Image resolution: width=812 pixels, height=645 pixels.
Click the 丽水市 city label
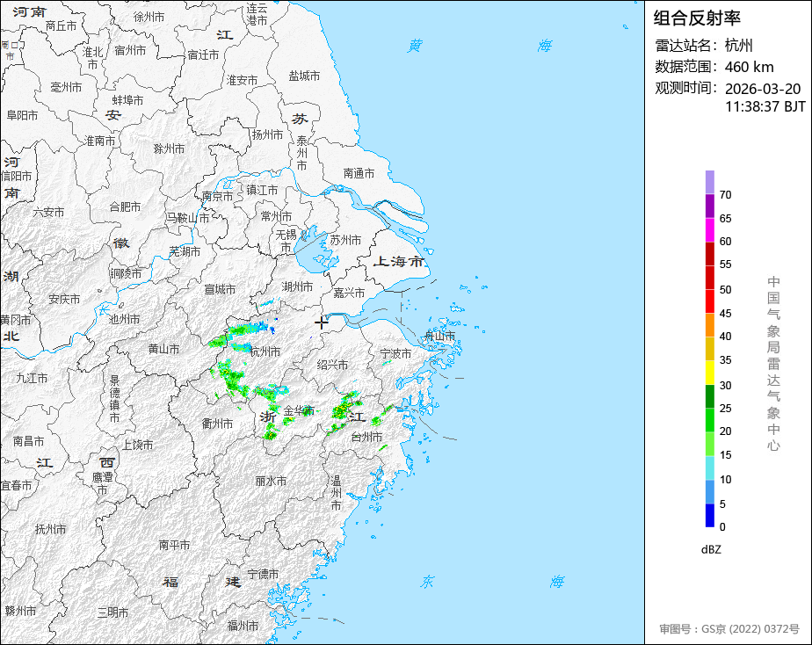coord(271,481)
